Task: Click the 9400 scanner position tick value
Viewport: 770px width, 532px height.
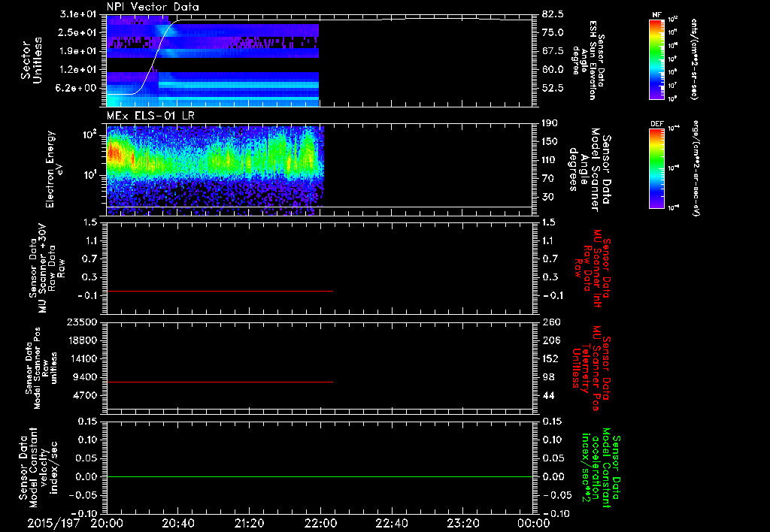Action: coord(86,377)
